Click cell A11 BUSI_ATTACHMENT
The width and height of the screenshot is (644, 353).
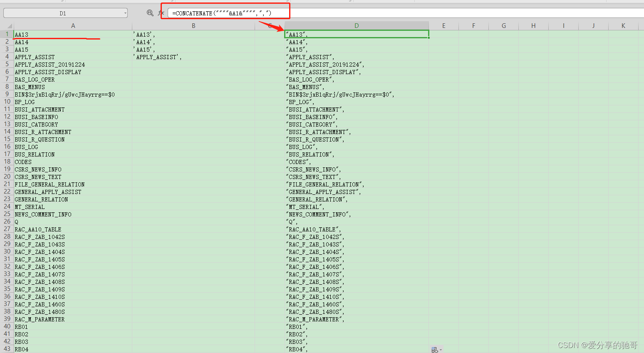pos(73,109)
